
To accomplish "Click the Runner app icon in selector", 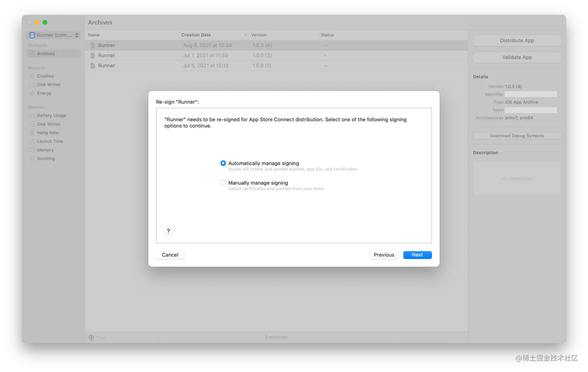I will click(x=32, y=35).
